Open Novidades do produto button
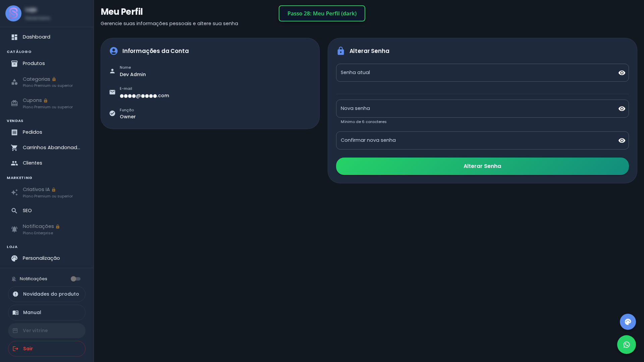The width and height of the screenshot is (644, 362). click(47, 294)
